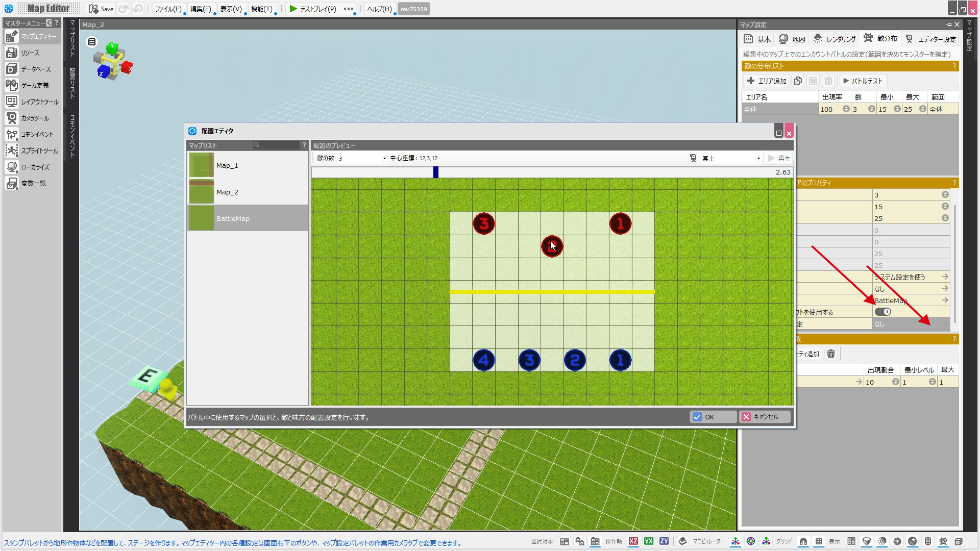
Task: Toggle the object selection target icon
Action: point(580,541)
